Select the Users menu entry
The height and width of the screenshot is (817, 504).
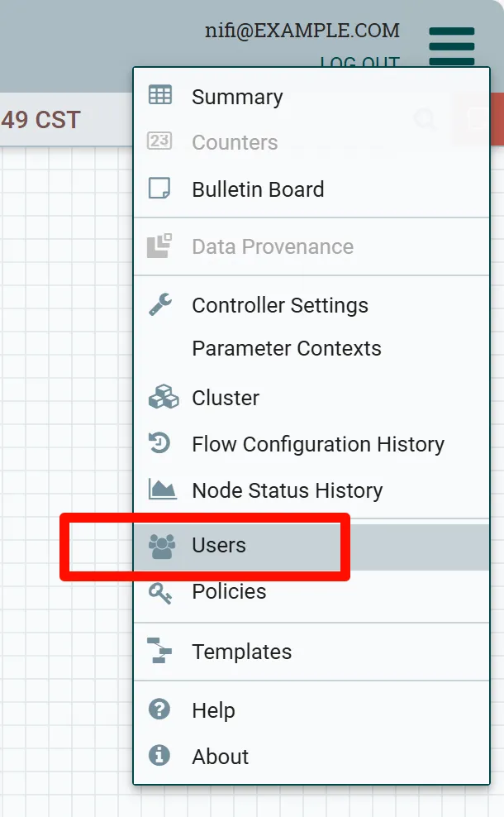pos(219,546)
